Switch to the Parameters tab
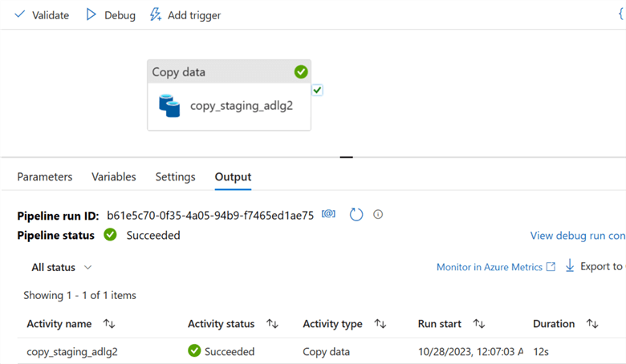The width and height of the screenshot is (626, 364). click(x=45, y=176)
